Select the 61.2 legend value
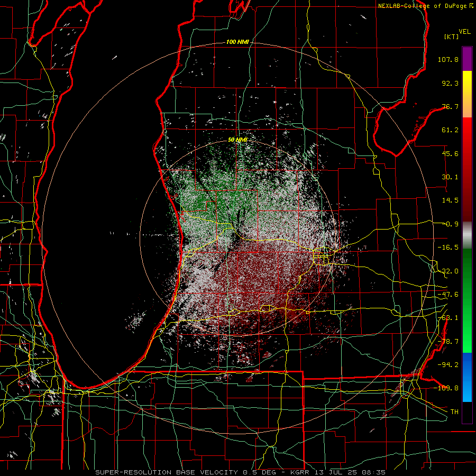The width and height of the screenshot is (476, 476). tap(450, 130)
